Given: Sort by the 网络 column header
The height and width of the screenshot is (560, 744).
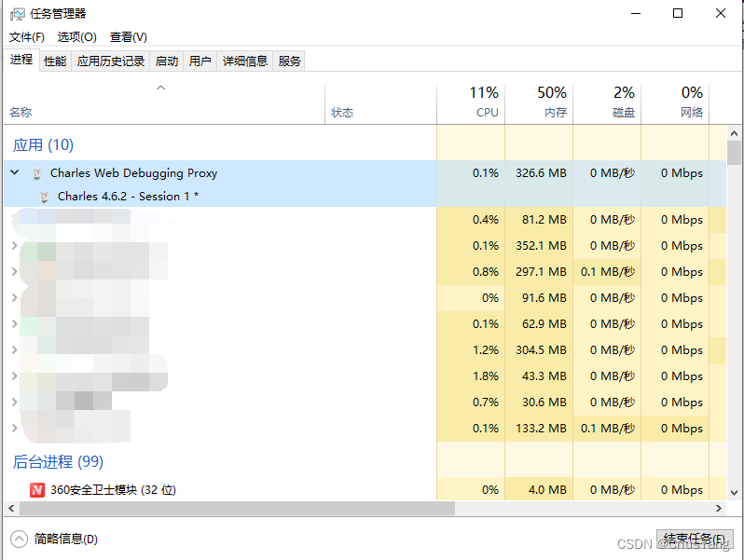Looking at the screenshot, I should [675, 104].
